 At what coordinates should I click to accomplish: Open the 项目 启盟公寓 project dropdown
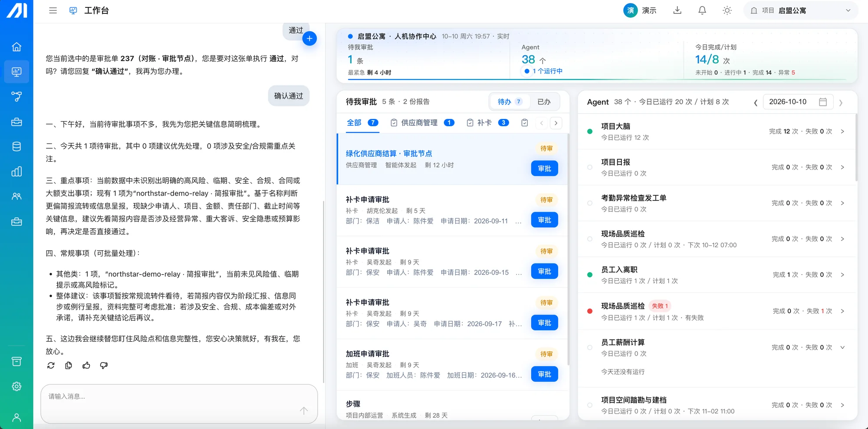[x=801, y=10]
